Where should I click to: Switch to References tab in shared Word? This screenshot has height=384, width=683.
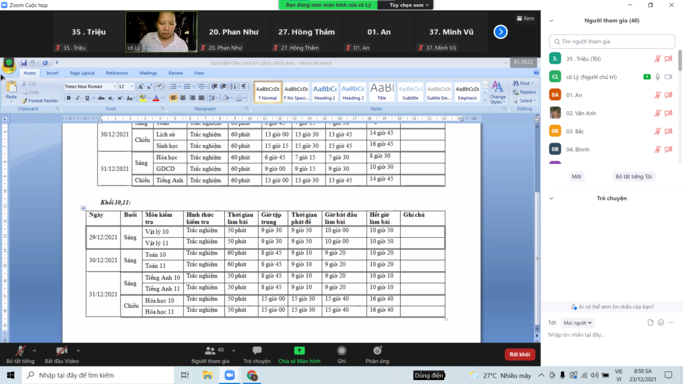pos(117,73)
